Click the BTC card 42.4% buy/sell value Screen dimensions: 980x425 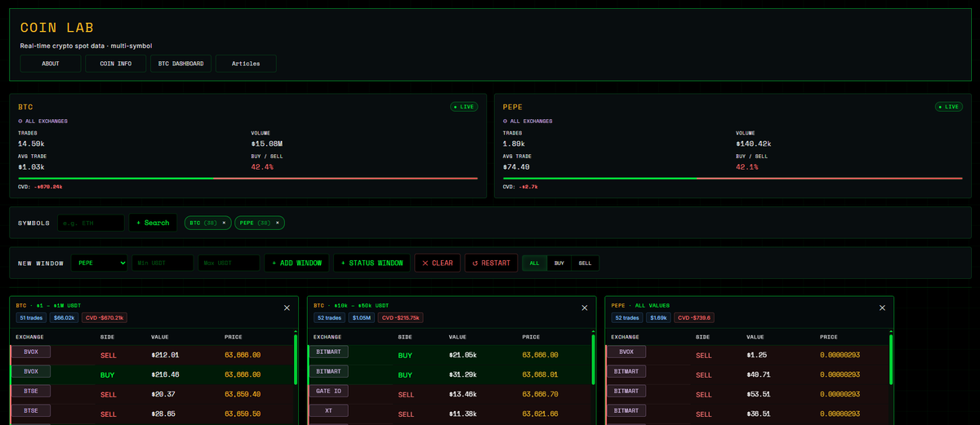(262, 166)
